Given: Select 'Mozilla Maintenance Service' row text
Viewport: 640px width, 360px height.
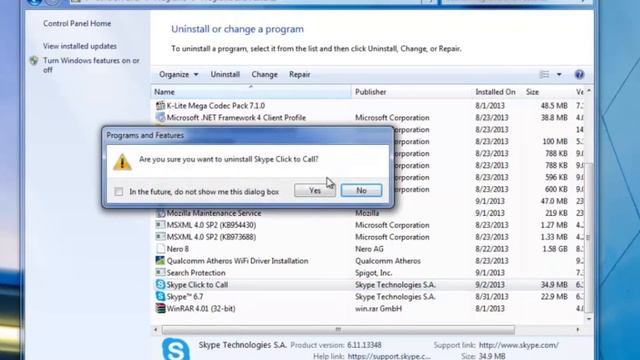Looking at the screenshot, I should click(x=213, y=213).
